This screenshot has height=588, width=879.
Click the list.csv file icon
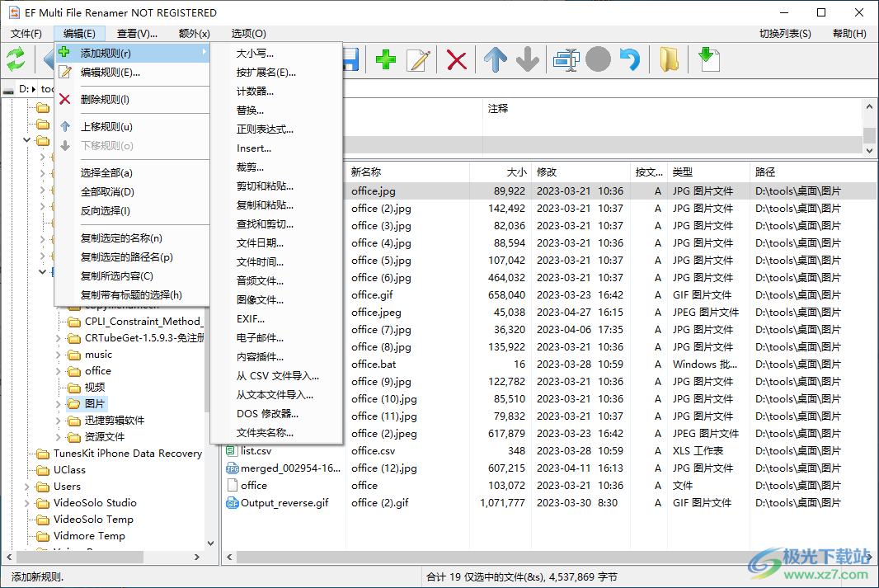232,450
